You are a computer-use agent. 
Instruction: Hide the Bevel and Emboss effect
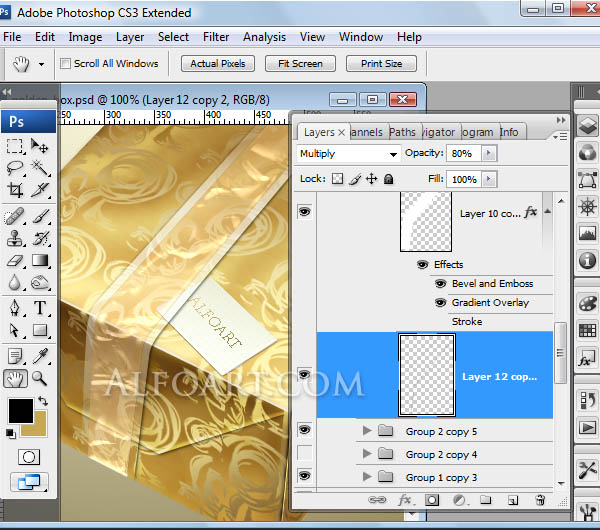(440, 284)
